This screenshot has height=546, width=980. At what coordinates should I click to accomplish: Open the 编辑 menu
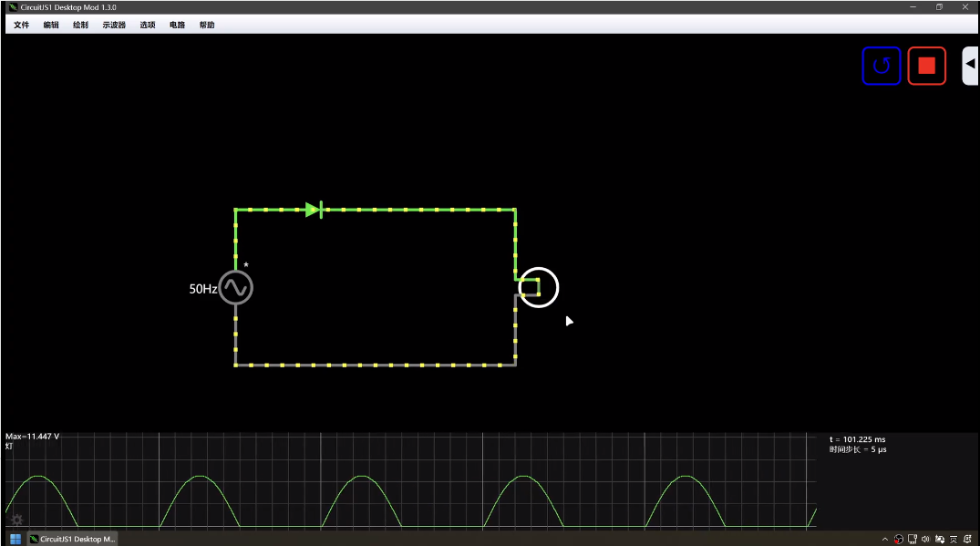pyautogui.click(x=51, y=25)
